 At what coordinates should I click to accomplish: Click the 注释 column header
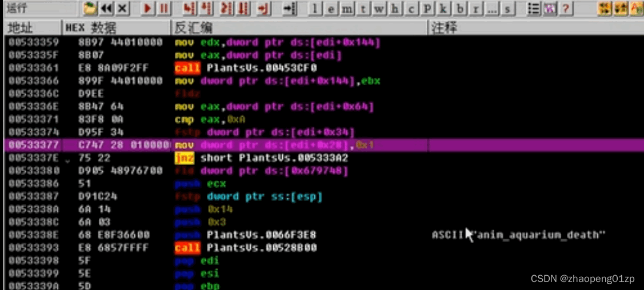536,28
